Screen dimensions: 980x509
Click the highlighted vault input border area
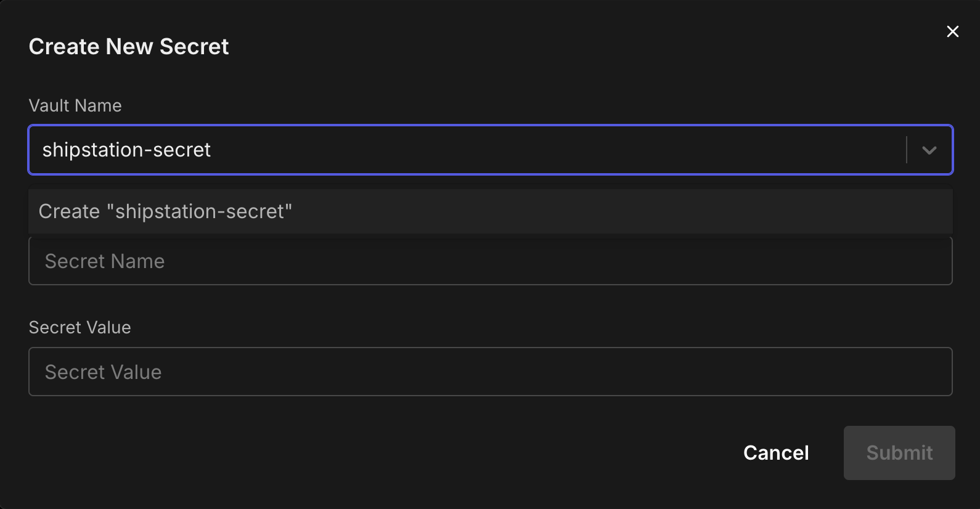431,150
